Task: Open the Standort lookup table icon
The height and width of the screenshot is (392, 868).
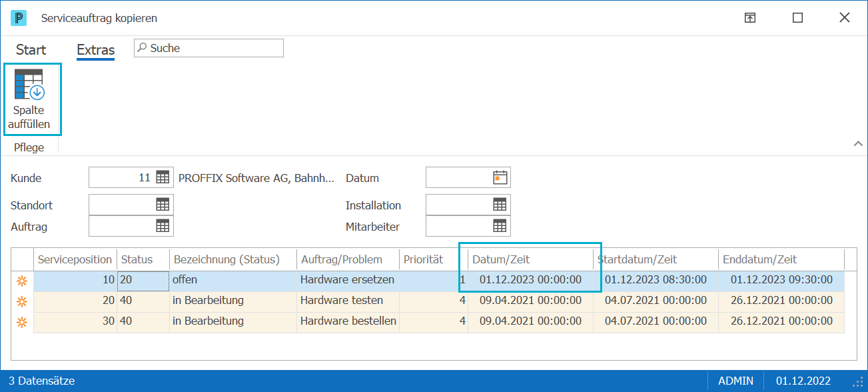Action: coord(163,205)
